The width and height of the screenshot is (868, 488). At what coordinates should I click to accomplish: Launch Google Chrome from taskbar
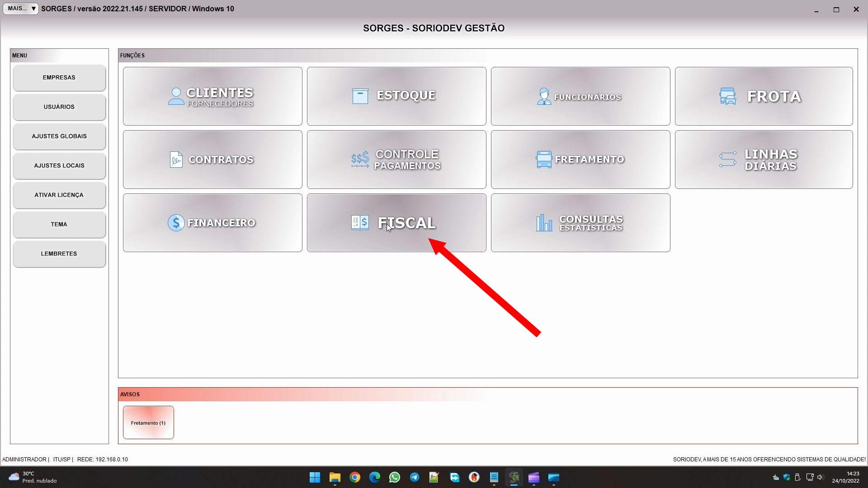(355, 477)
